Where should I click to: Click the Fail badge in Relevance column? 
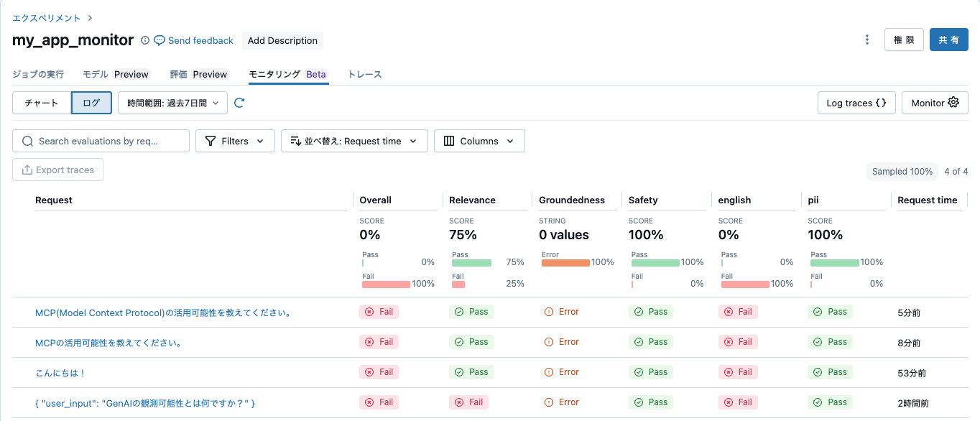tap(468, 402)
